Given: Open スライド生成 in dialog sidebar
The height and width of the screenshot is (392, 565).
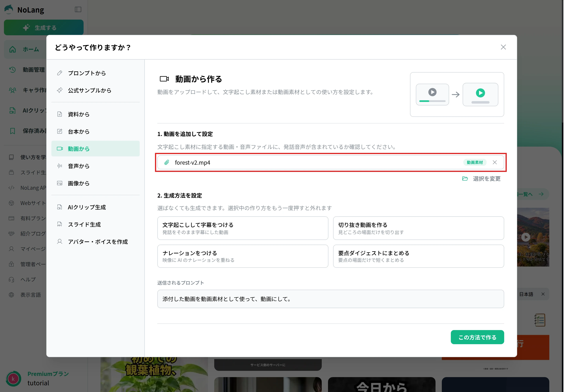Looking at the screenshot, I should pyautogui.click(x=95, y=224).
